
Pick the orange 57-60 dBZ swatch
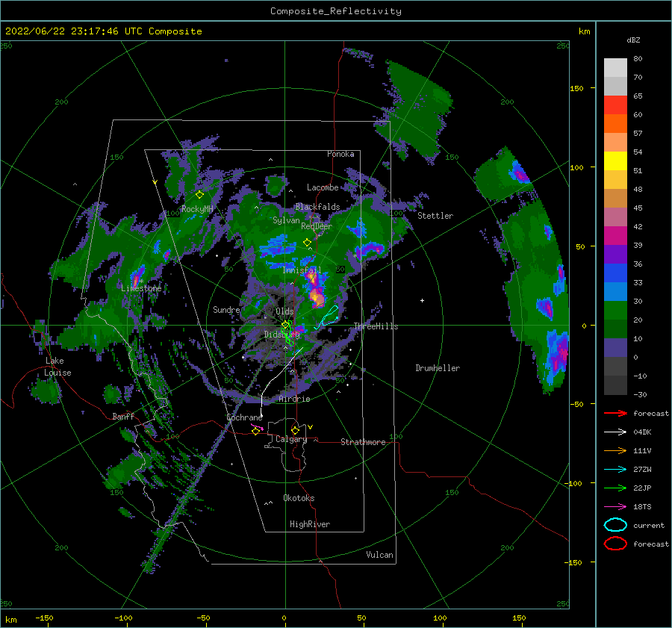(x=615, y=124)
